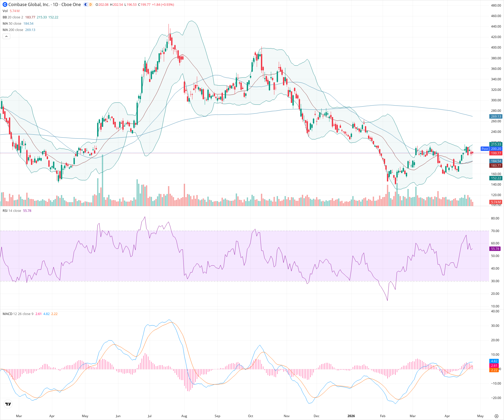The width and height of the screenshot is (504, 420).
Task: Open chart settings via the gear icon
Action: 497,416
